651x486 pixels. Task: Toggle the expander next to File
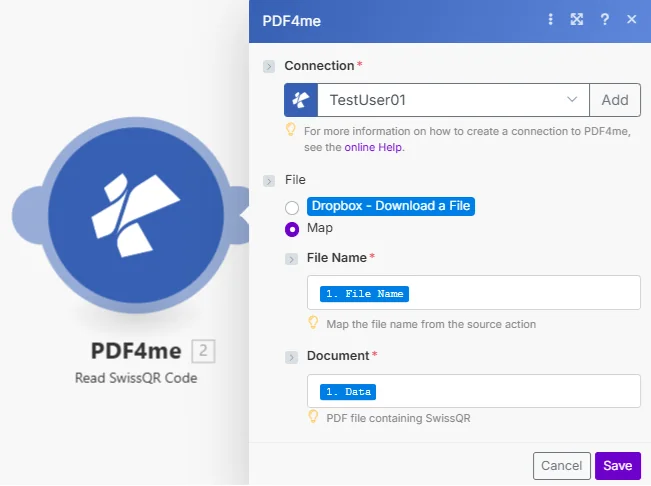click(269, 181)
